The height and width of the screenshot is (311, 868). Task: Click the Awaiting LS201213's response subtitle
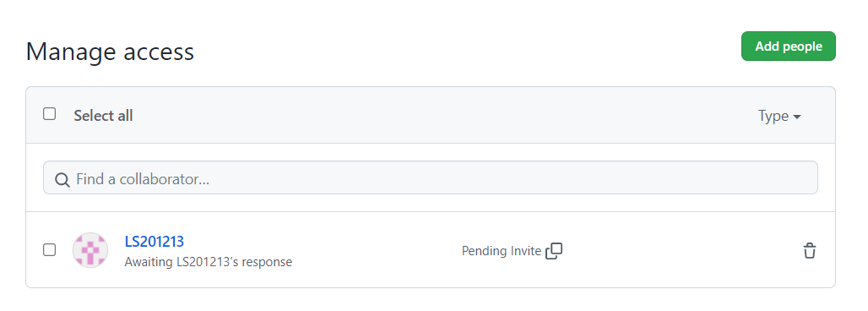[209, 262]
